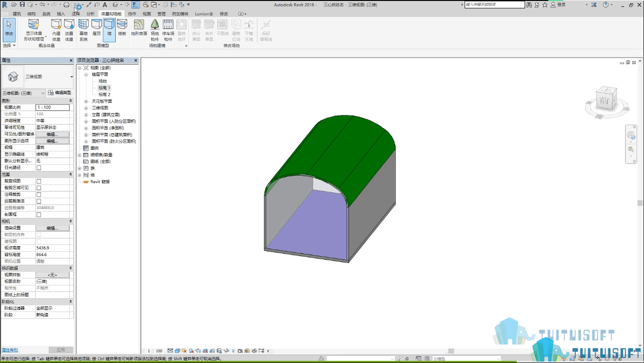Click ViewCube front face (前)
This screenshot has height=363, width=644.
point(604,100)
